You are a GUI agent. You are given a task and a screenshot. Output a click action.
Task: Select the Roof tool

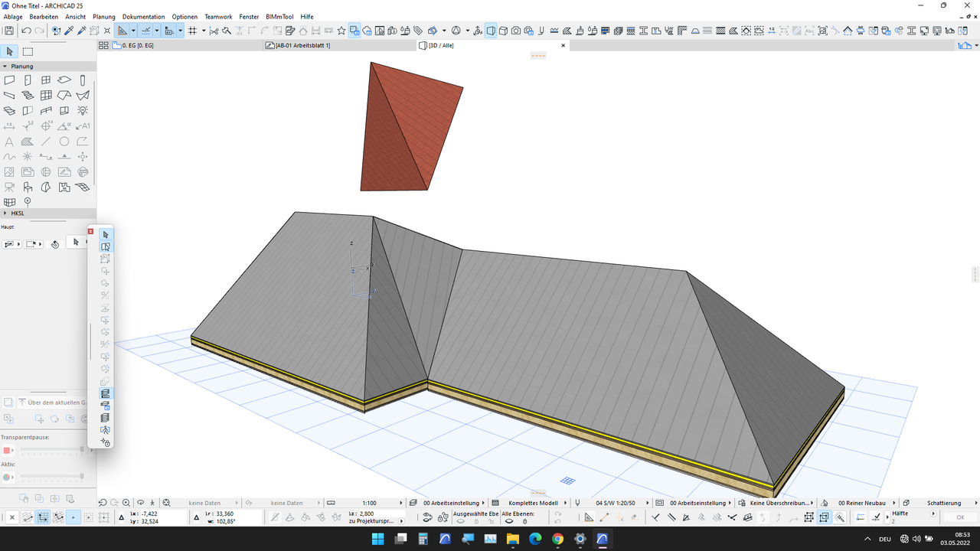(x=64, y=95)
